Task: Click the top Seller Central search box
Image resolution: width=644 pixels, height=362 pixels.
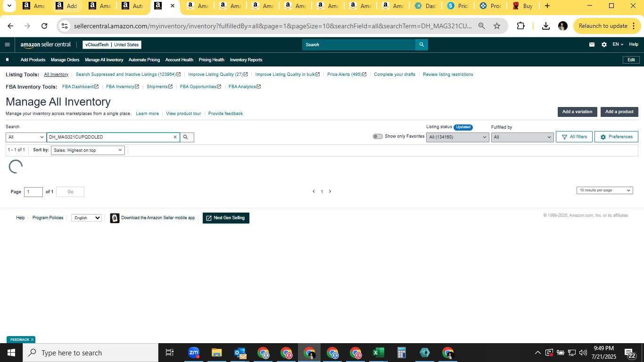Action: pos(359,45)
